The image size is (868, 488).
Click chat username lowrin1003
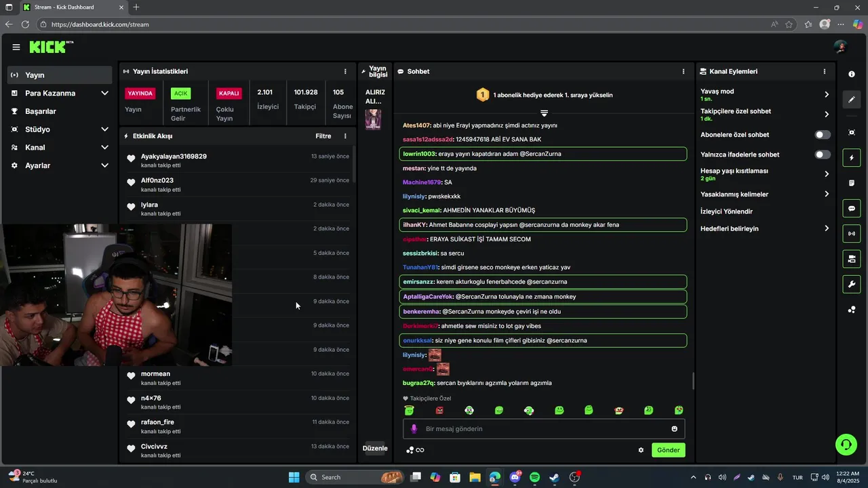(419, 154)
